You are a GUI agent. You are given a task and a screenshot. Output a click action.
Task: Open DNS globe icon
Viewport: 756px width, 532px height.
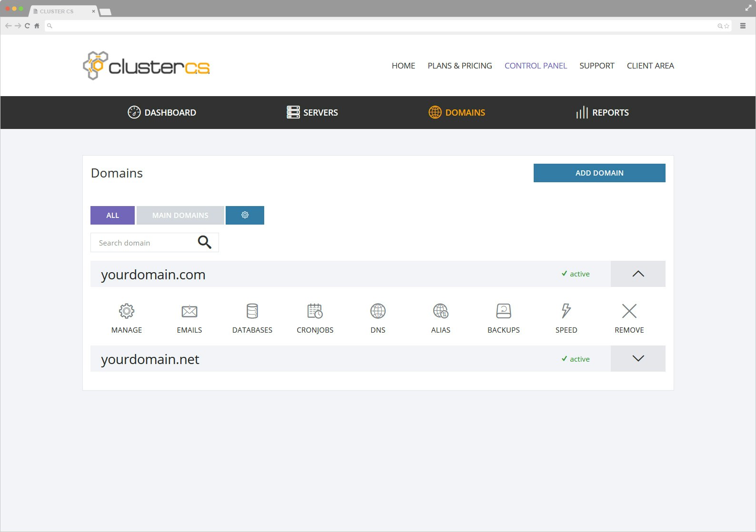pos(378,311)
